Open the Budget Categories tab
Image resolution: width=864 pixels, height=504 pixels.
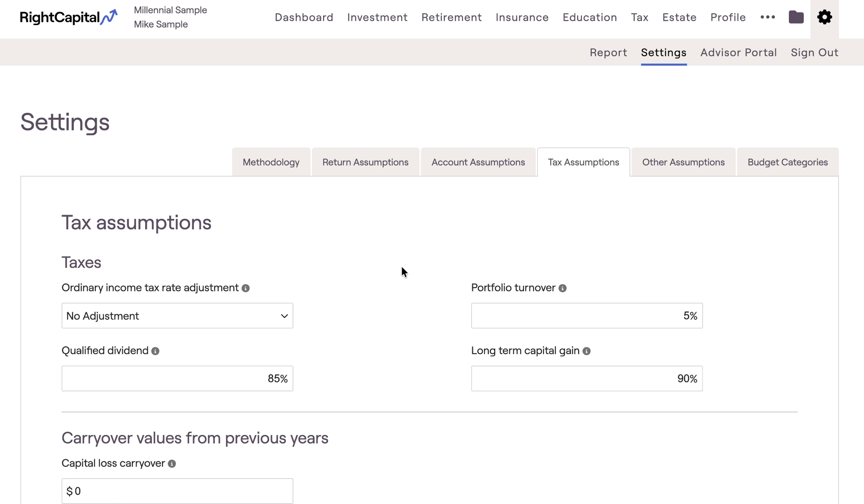[x=788, y=162]
